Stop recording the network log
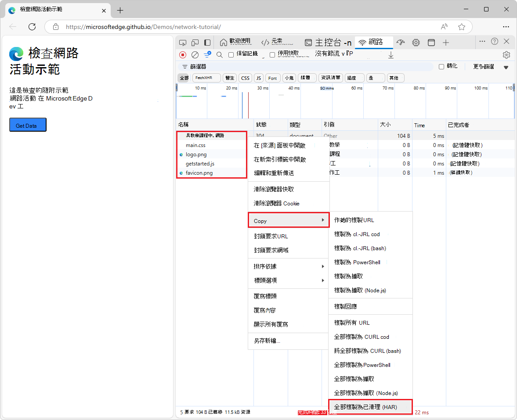This screenshot has height=420, width=517. (x=182, y=54)
